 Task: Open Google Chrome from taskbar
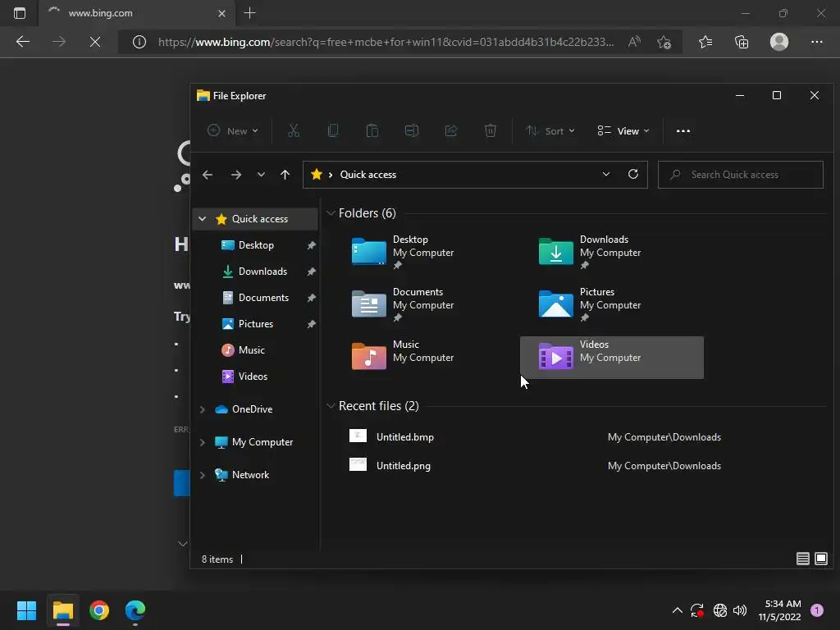pos(99,610)
